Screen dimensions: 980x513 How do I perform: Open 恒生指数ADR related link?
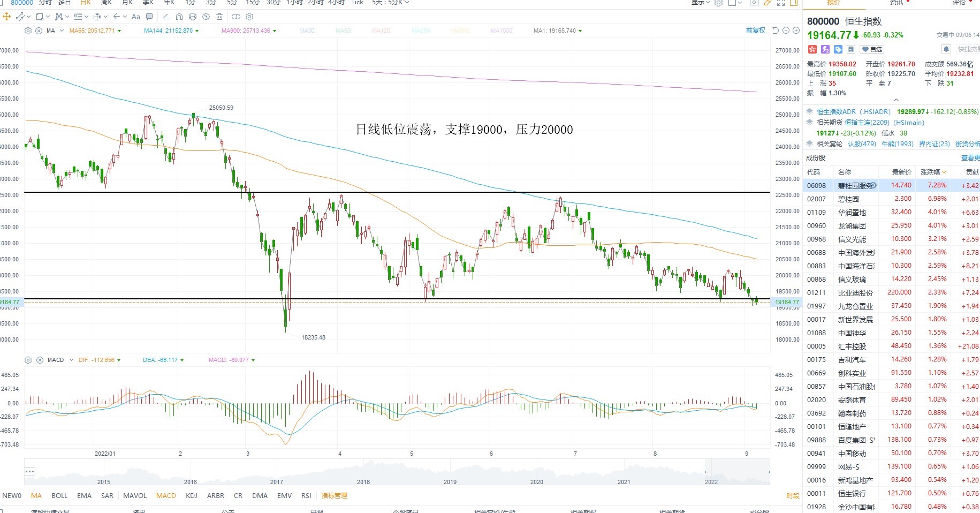[853, 111]
